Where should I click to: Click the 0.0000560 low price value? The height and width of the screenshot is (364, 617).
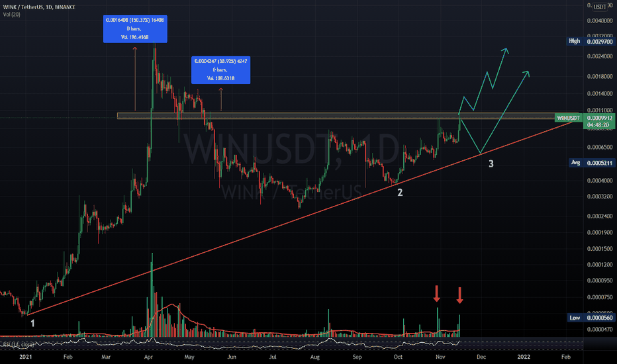pos(600,318)
